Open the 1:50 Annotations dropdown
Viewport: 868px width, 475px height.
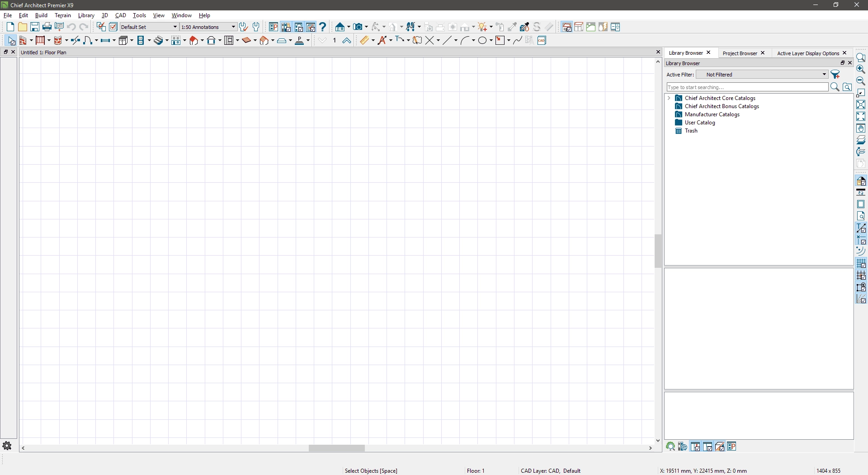coord(208,27)
